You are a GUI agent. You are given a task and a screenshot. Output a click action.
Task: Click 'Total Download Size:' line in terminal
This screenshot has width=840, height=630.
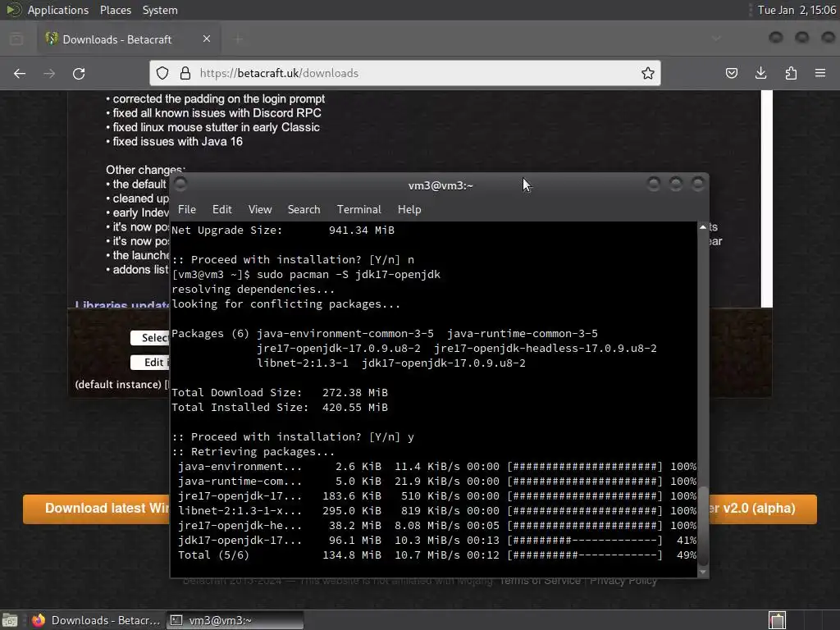coord(280,393)
